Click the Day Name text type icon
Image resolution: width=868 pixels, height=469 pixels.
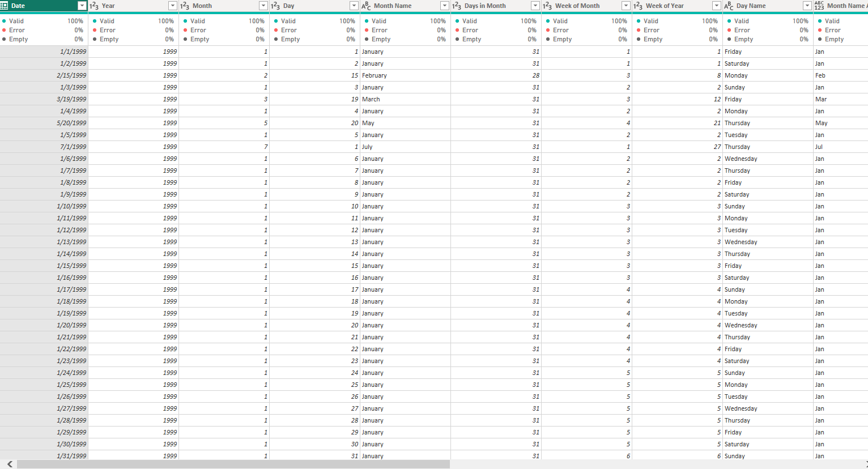click(x=729, y=6)
